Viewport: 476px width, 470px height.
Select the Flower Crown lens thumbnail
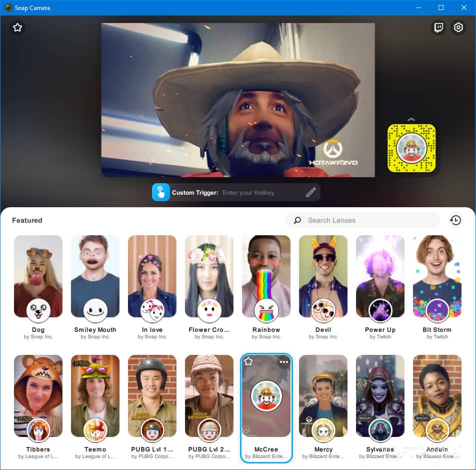click(x=209, y=276)
